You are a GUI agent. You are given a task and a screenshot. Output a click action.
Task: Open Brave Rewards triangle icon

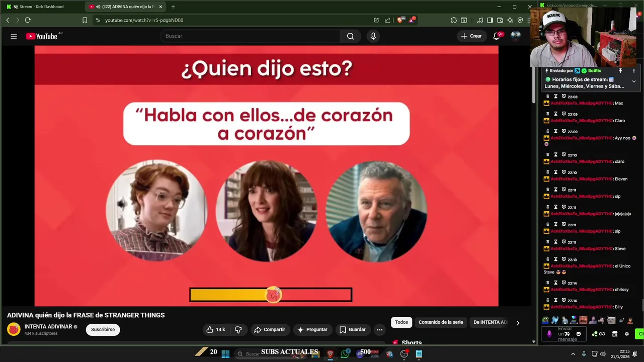pos(412,20)
